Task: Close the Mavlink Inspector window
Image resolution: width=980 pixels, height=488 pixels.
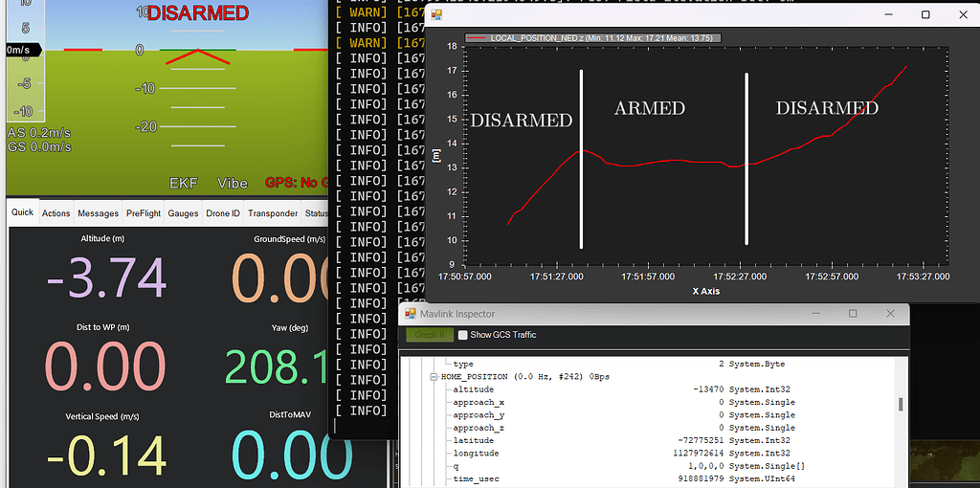Action: (891, 314)
